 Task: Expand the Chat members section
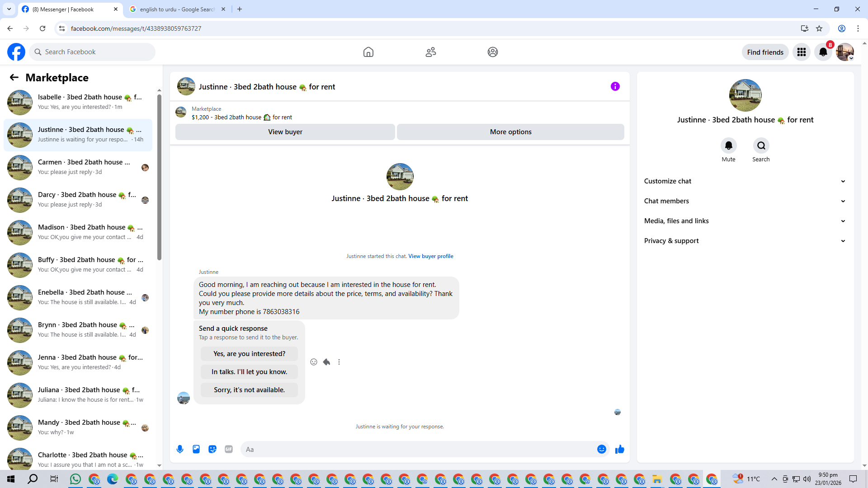tap(745, 201)
